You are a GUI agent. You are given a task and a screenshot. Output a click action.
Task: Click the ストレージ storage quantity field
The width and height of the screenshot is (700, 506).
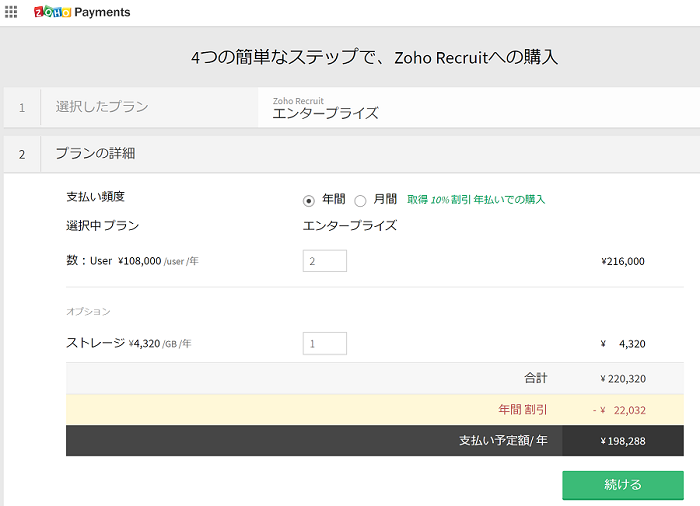(x=325, y=343)
